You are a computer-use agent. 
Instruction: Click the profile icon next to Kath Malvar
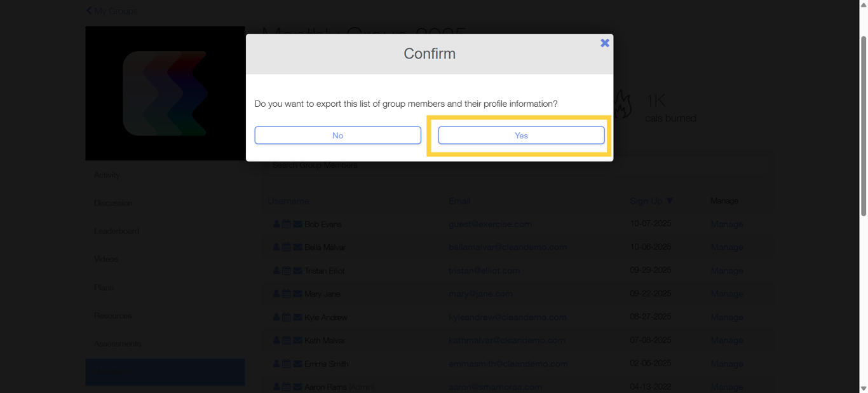[x=276, y=340]
